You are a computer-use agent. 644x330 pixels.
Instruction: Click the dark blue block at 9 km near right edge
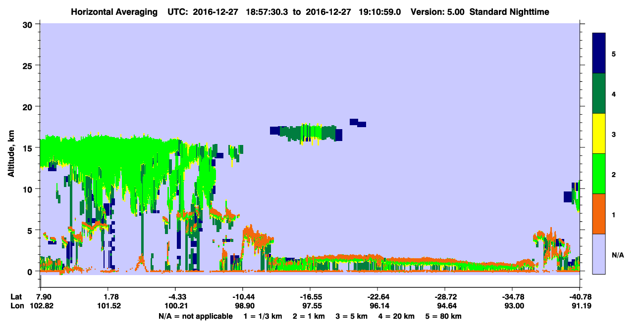568,197
